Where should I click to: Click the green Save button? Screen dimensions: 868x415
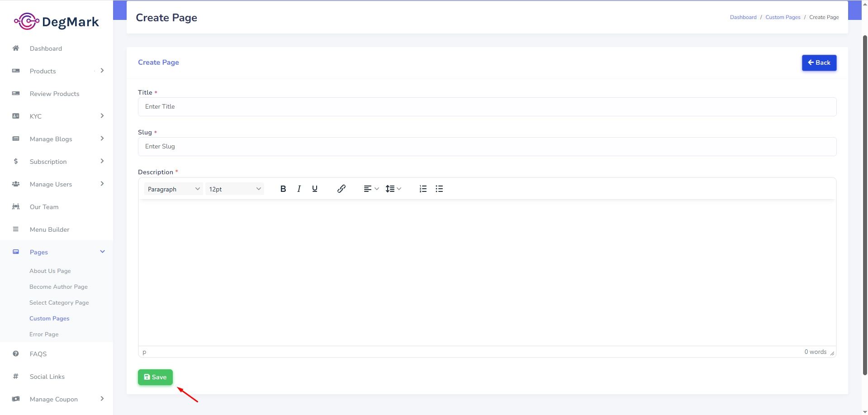[155, 377]
